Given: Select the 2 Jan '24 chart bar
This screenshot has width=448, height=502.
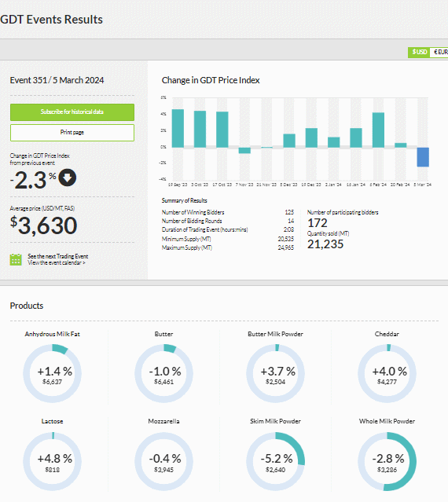Looking at the screenshot, I should pyautogui.click(x=334, y=142).
